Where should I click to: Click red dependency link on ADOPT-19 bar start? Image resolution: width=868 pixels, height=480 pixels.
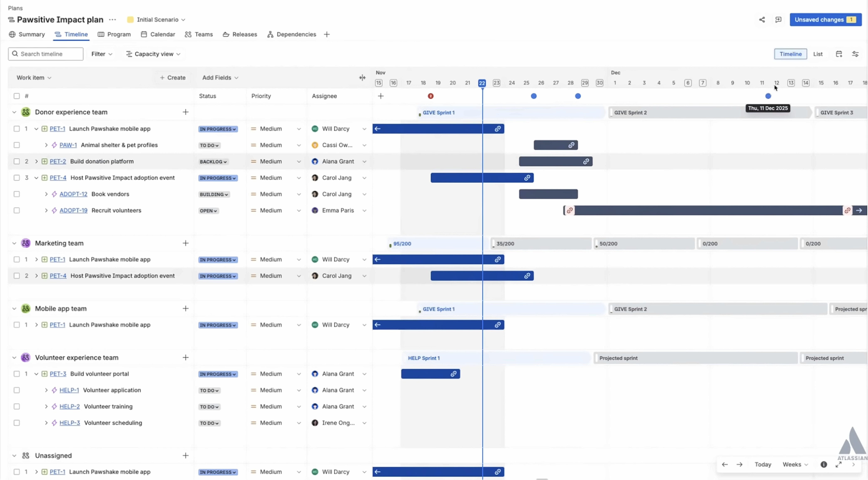pyautogui.click(x=570, y=210)
